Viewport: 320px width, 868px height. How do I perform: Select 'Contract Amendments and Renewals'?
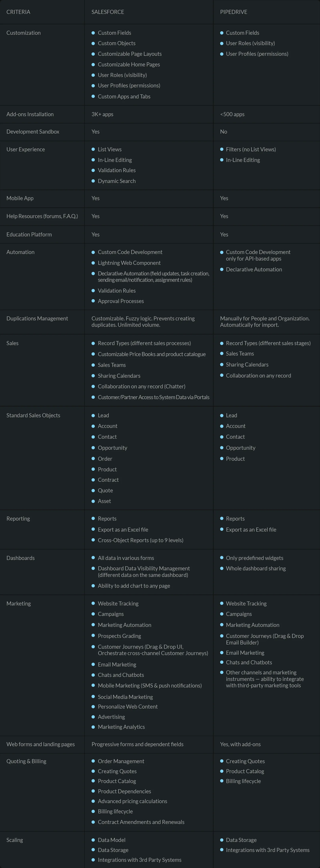tap(141, 822)
